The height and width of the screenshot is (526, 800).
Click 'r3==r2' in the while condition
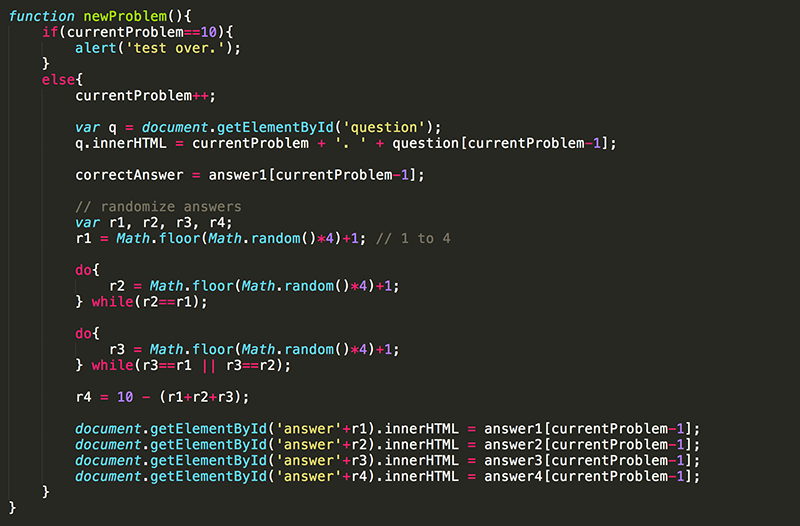[x=250, y=365]
